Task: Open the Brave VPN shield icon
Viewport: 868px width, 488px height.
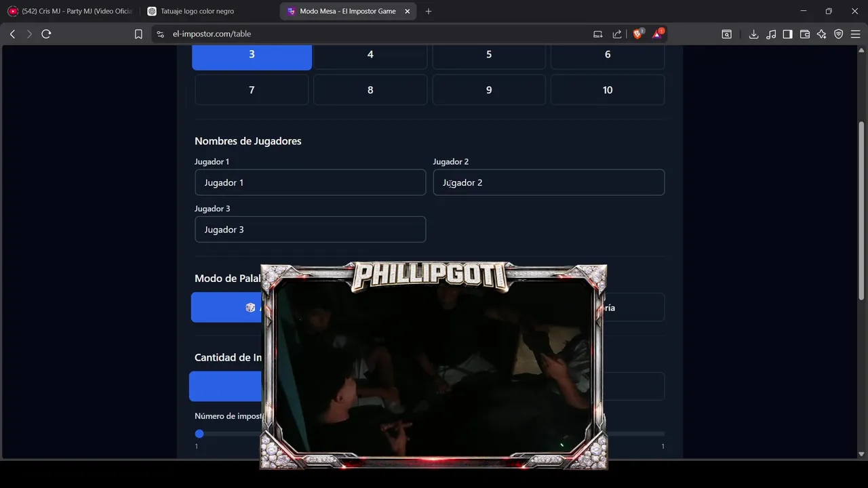Action: (839, 34)
